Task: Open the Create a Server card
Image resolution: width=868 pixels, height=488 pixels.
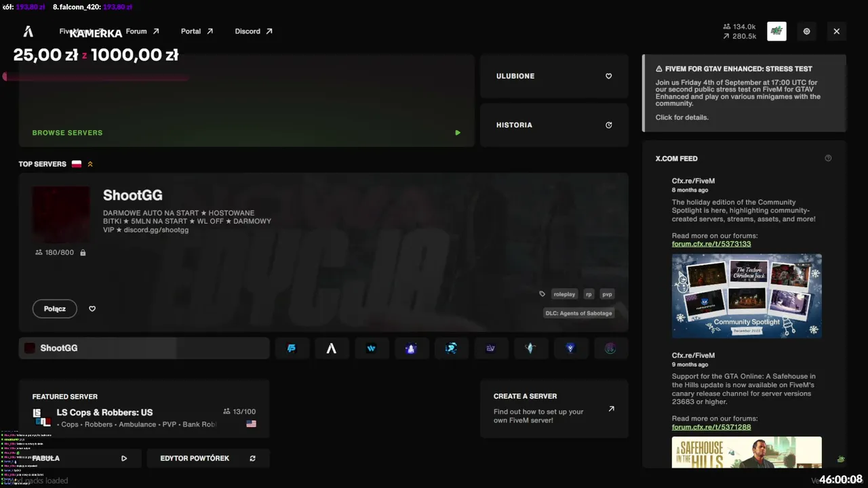Action: point(554,409)
